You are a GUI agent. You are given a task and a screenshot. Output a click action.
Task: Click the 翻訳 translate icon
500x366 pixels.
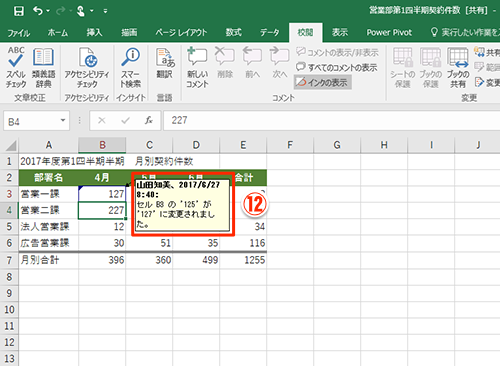pyautogui.click(x=165, y=63)
